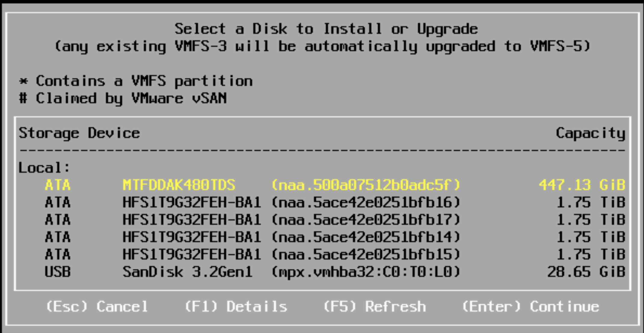644x333 pixels.
Task: Select the disk ending in 51bfb14
Action: (322, 237)
